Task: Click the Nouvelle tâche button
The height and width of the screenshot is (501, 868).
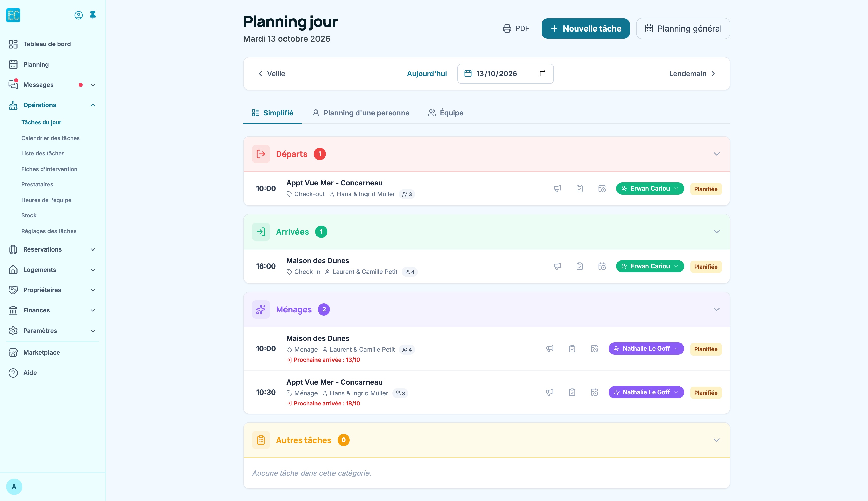Action: point(586,28)
